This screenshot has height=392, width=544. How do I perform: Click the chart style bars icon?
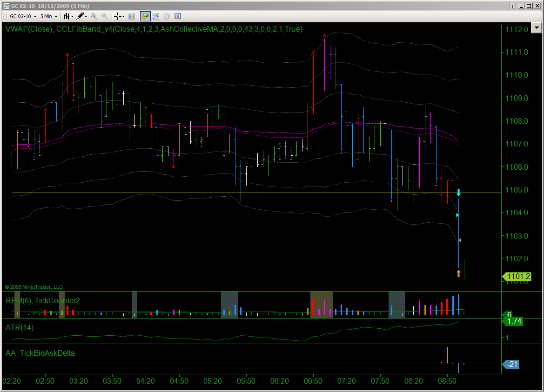pos(66,16)
